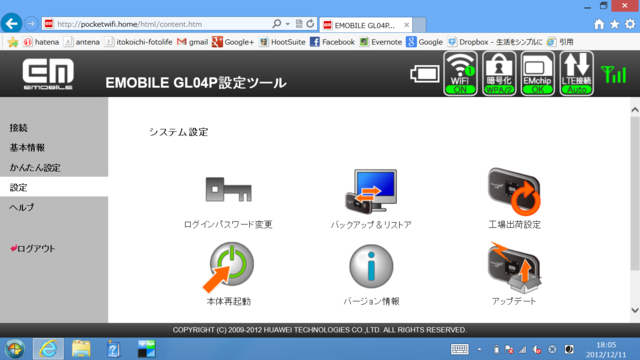Click the search magnifier in address bar
The height and width of the screenshot is (360, 640).
pos(276,24)
